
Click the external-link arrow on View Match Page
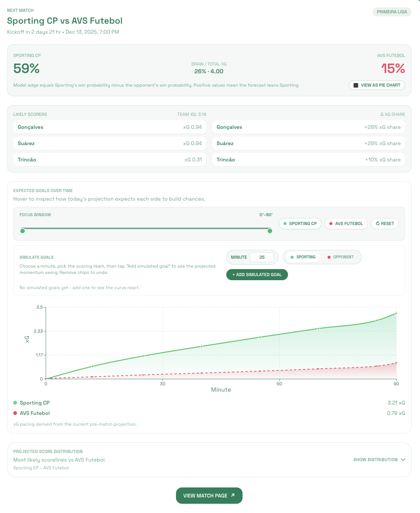(233, 495)
